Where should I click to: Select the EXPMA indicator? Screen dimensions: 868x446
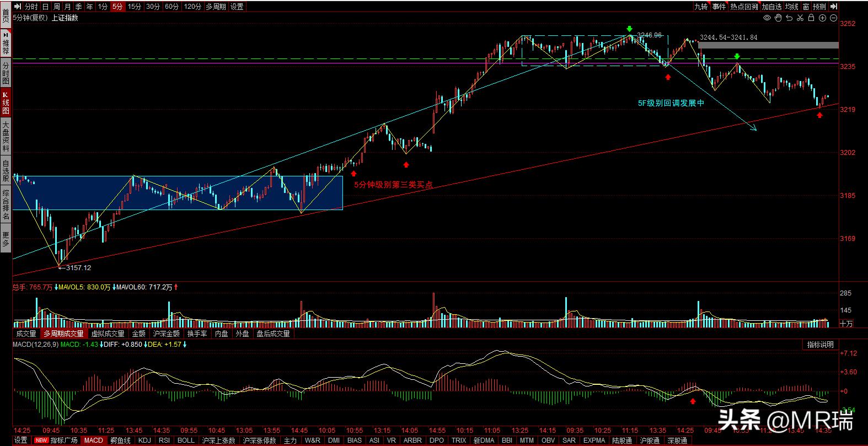(x=594, y=440)
